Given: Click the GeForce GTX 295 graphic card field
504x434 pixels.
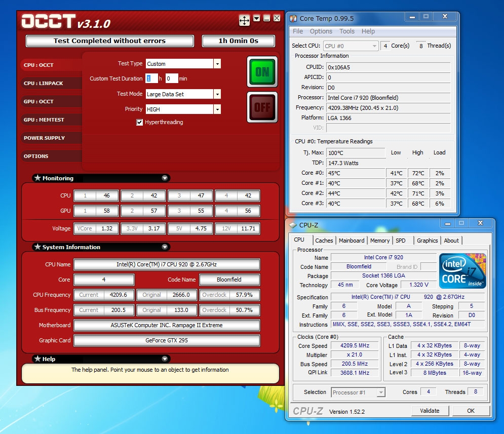Looking at the screenshot, I should (167, 340).
